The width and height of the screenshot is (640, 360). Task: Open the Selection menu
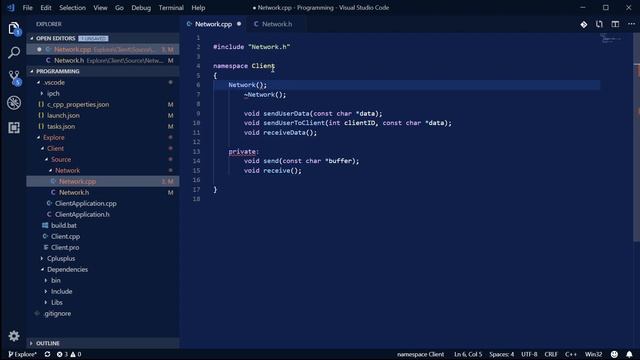pos(72,8)
